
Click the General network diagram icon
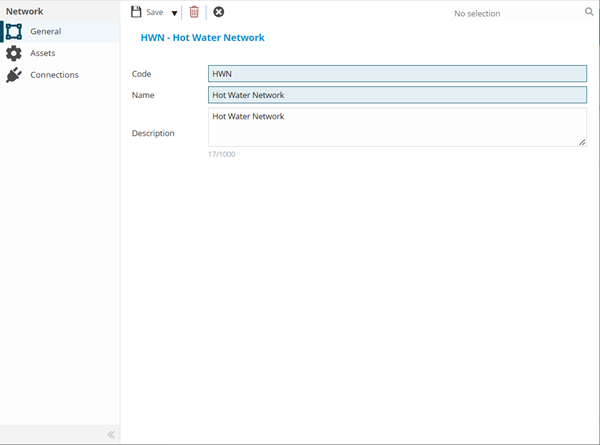14,31
